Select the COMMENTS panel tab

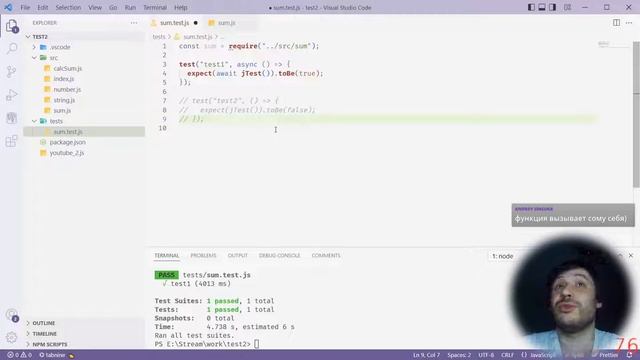click(326, 256)
